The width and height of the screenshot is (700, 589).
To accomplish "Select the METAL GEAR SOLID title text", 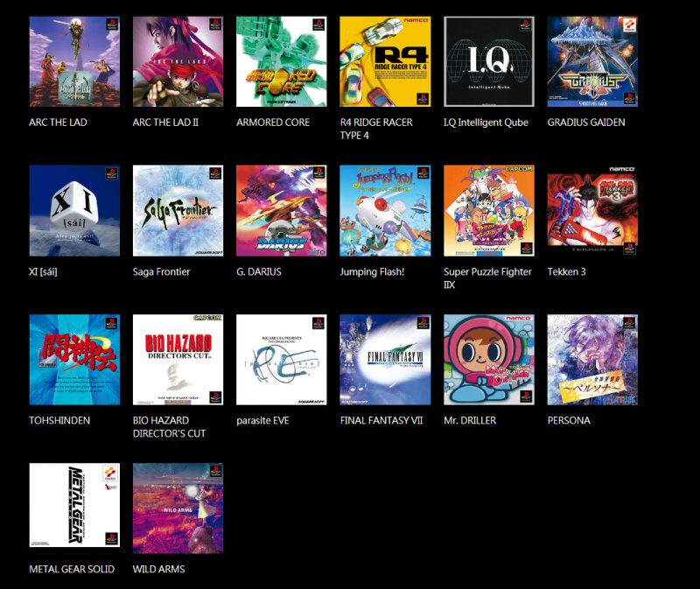I will coord(72,569).
